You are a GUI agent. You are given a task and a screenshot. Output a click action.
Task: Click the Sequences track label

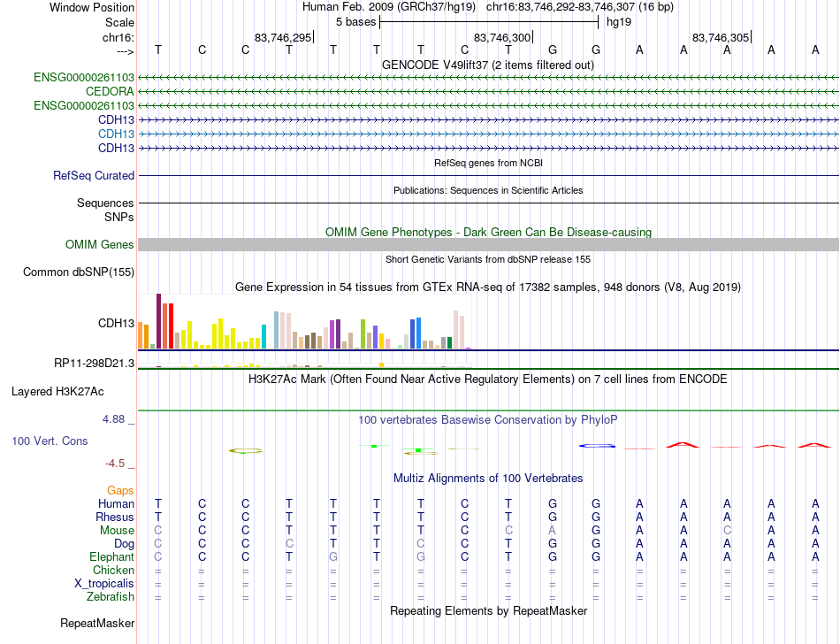pos(105,203)
